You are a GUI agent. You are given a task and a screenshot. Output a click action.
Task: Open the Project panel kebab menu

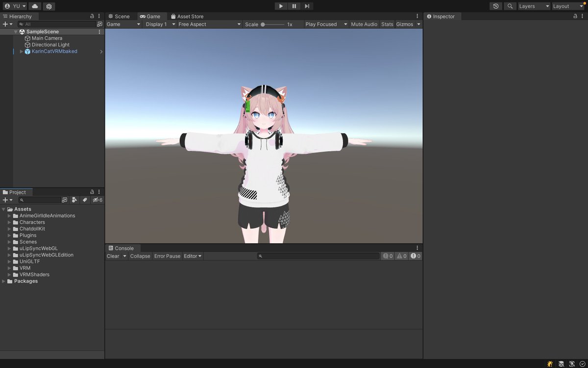pyautogui.click(x=99, y=192)
